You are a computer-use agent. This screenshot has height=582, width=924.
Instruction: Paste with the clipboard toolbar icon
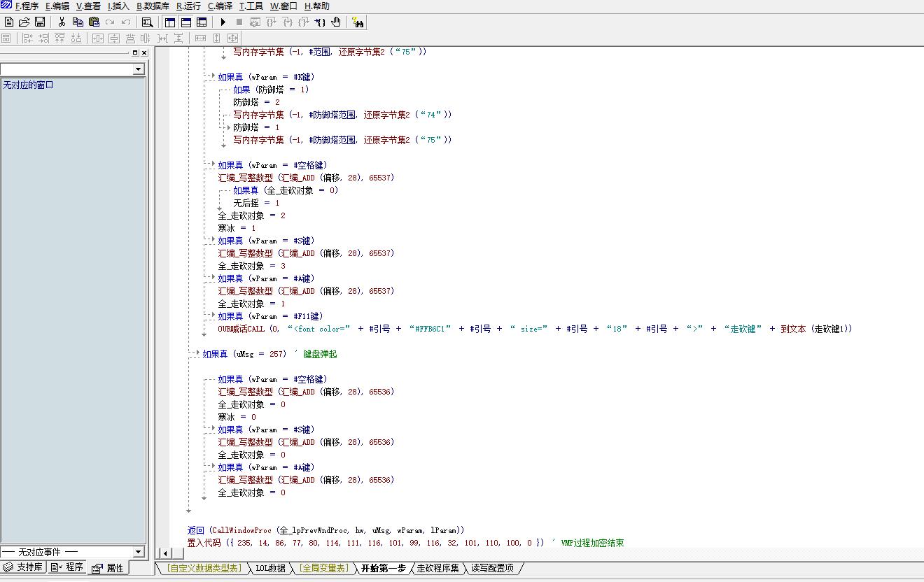[94, 22]
